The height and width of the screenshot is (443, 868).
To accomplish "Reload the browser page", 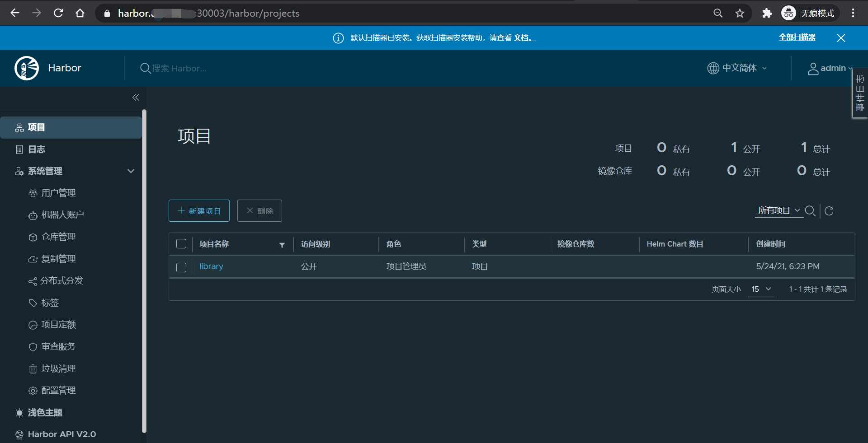I will pyautogui.click(x=58, y=13).
